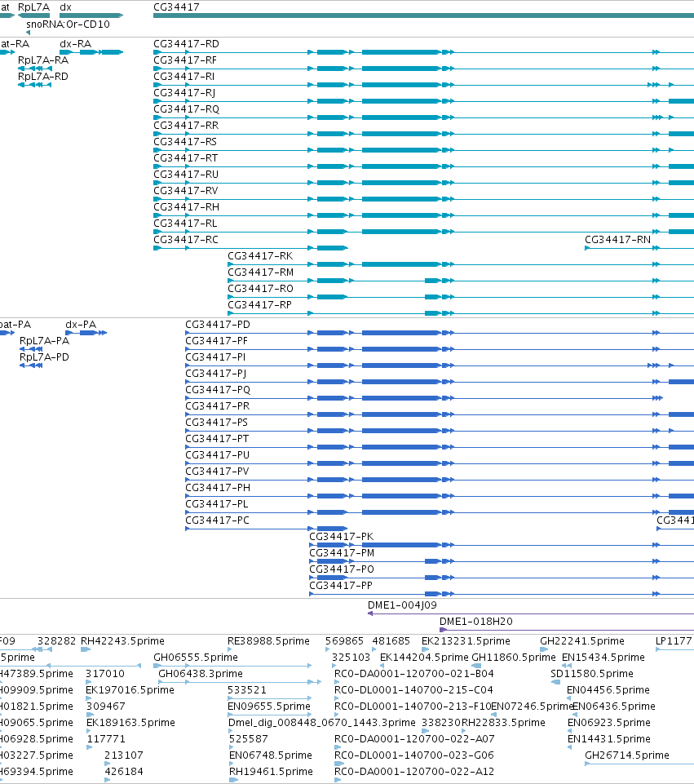
Task: Select transcript CG34417-RR label
Action: coord(187,126)
